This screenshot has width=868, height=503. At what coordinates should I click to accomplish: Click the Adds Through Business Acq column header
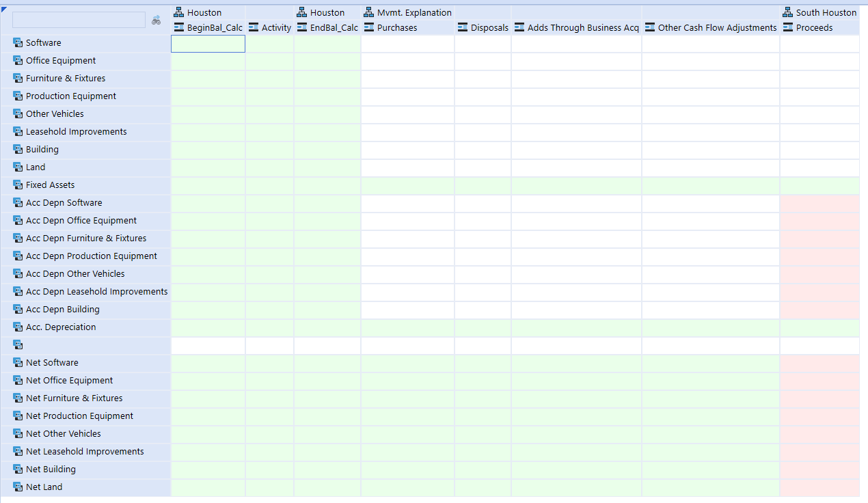[583, 28]
